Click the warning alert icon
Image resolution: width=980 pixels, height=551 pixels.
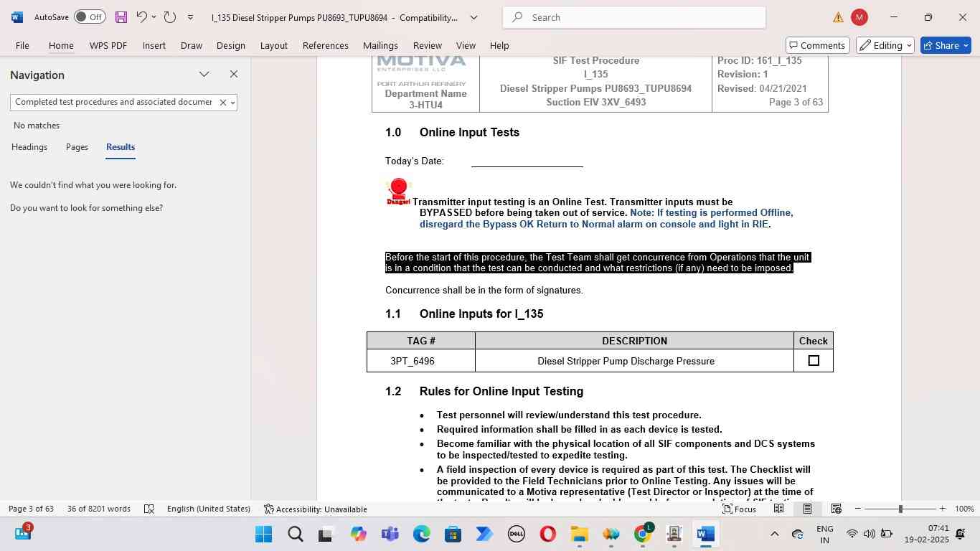point(838,17)
